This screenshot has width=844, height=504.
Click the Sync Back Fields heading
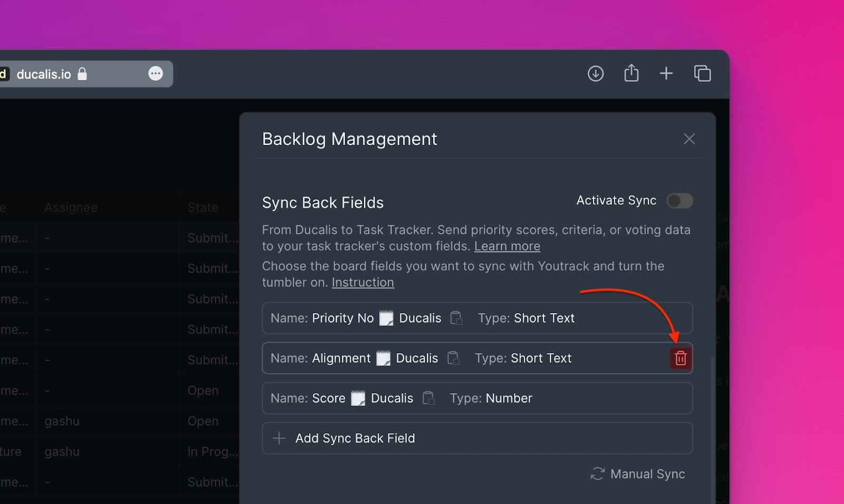(x=323, y=202)
